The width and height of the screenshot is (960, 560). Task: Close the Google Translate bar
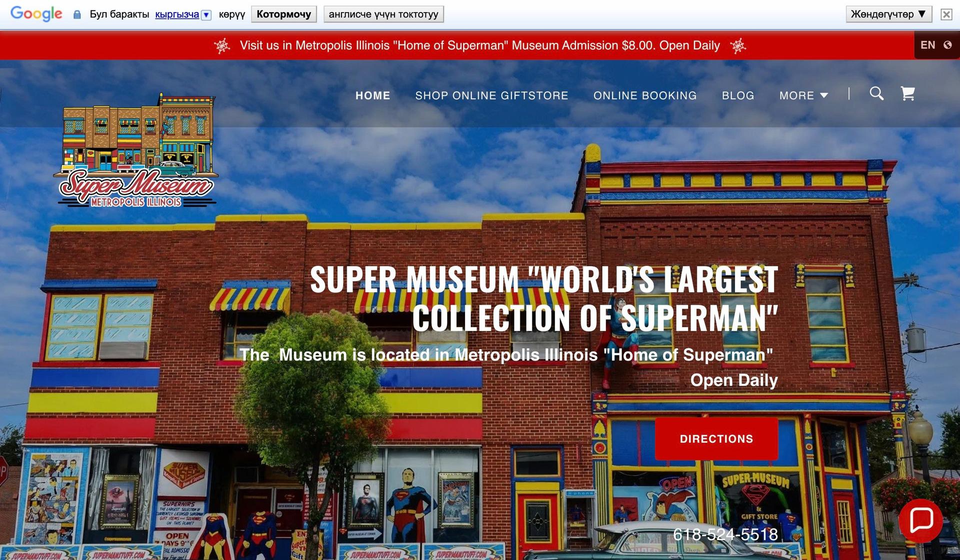point(946,14)
